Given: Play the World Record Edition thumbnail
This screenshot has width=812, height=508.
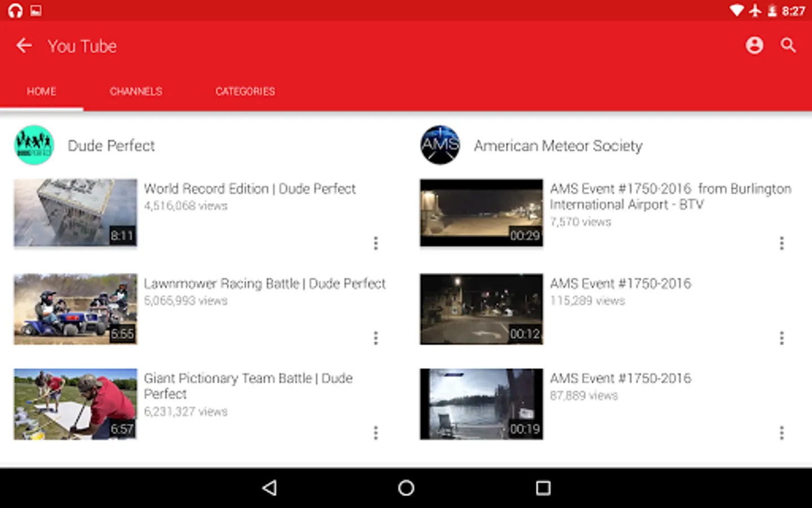Looking at the screenshot, I should click(76, 213).
